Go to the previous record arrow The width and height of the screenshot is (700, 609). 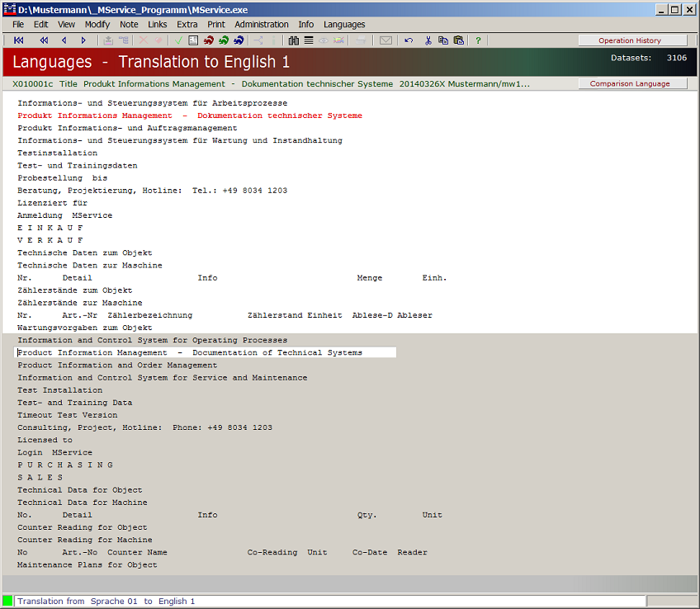[x=64, y=40]
